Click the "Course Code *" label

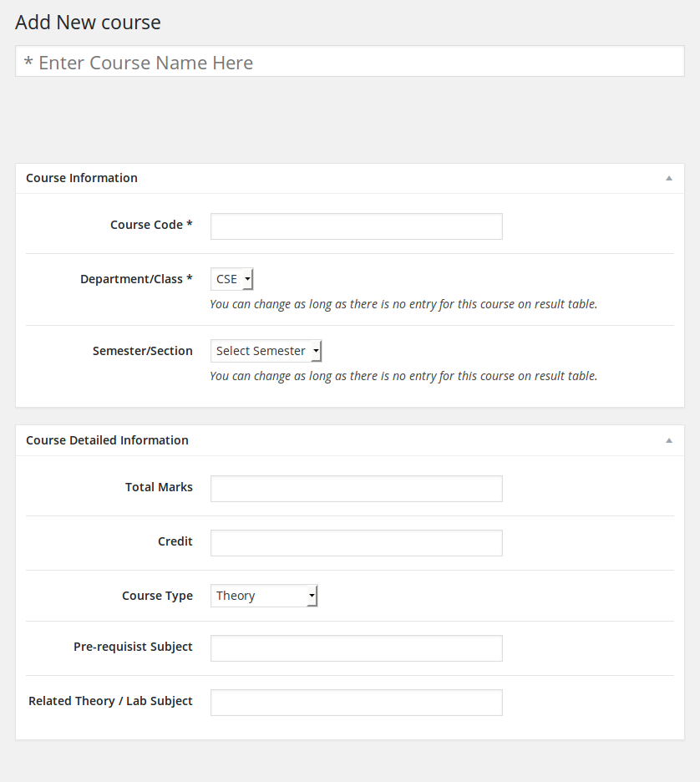pos(151,225)
